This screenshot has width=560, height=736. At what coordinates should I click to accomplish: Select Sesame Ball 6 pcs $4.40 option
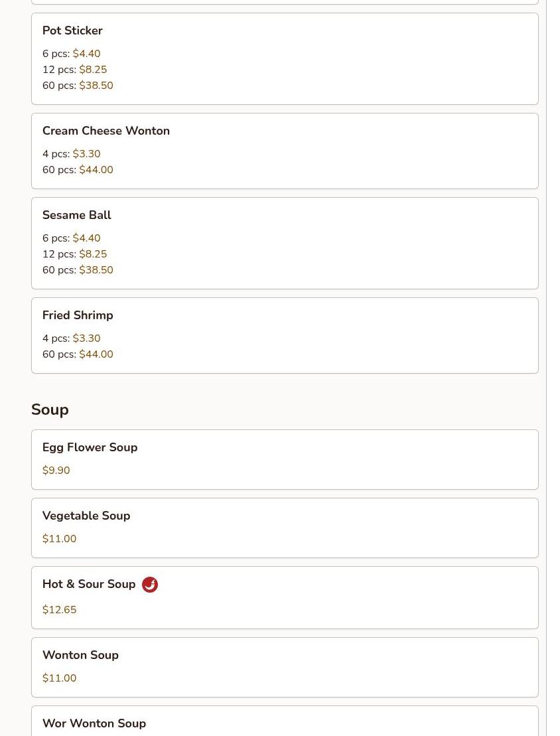pyautogui.click(x=72, y=238)
